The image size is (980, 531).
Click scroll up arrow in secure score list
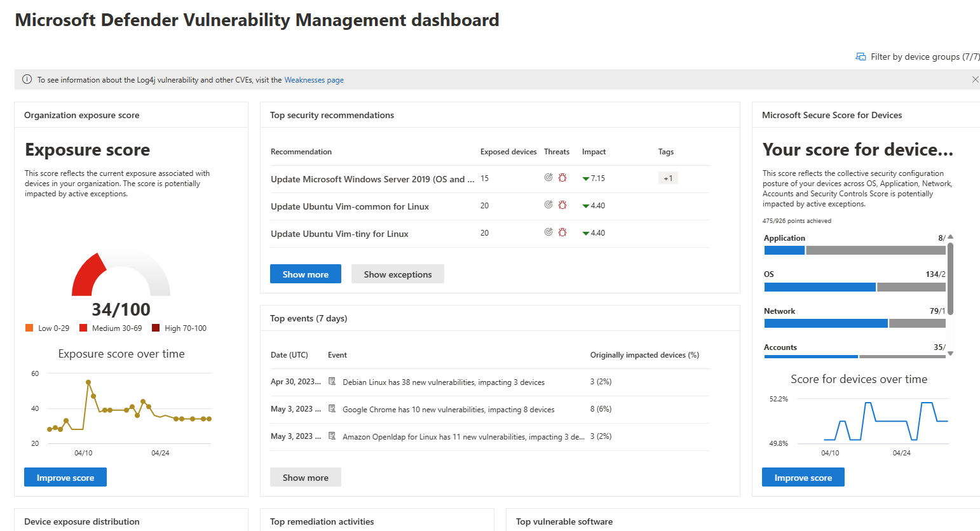coord(950,237)
